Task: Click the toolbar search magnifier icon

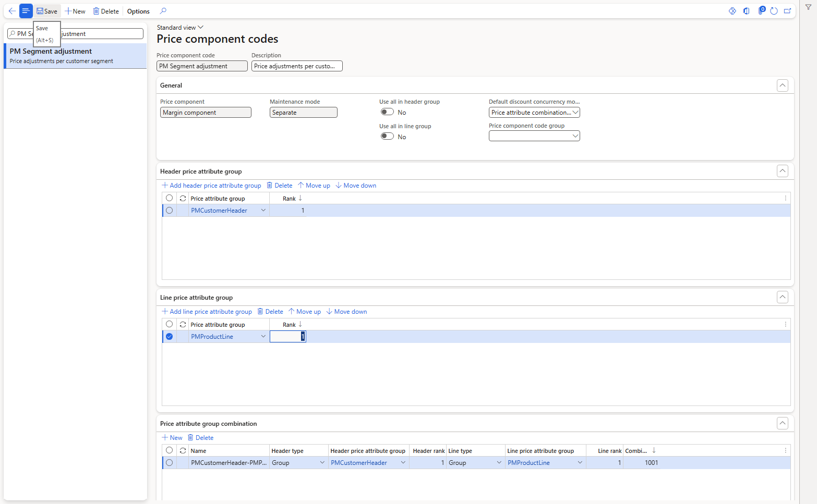Action: (x=163, y=11)
